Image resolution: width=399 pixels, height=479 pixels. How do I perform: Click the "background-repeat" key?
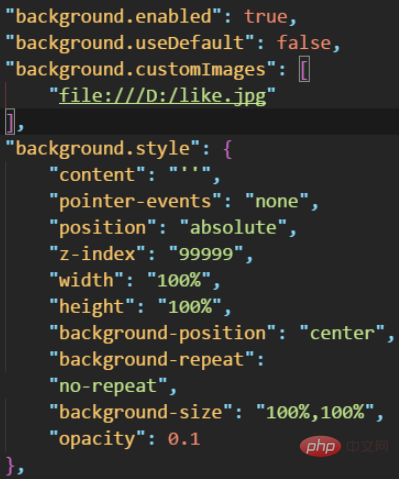point(152,360)
